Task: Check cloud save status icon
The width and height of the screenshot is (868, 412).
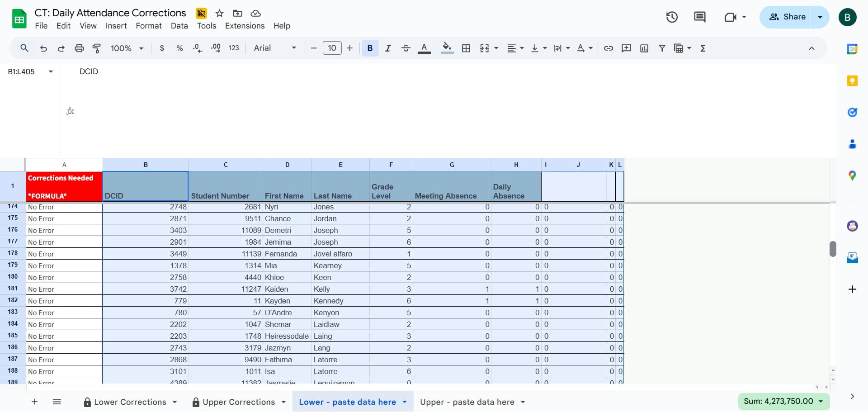Action: coord(255,13)
